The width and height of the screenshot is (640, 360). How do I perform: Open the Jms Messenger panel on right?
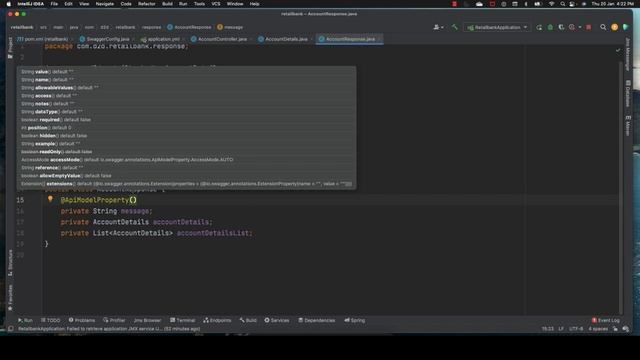point(628,54)
